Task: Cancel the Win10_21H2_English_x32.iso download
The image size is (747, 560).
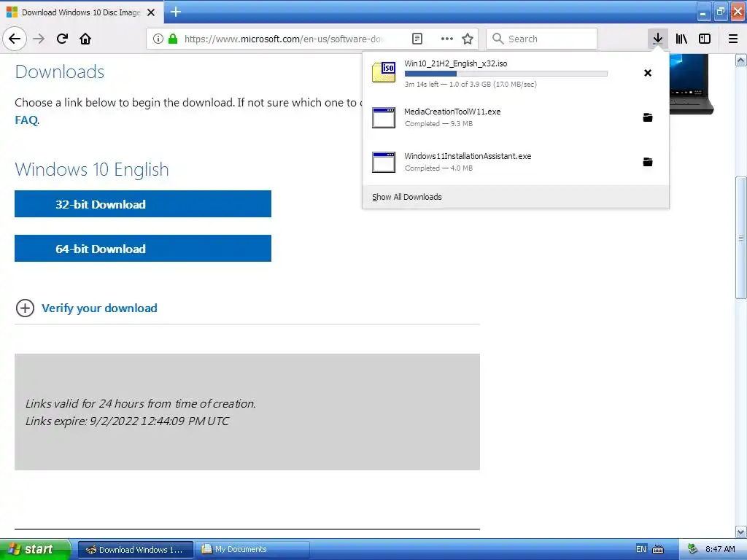Action: (x=648, y=73)
